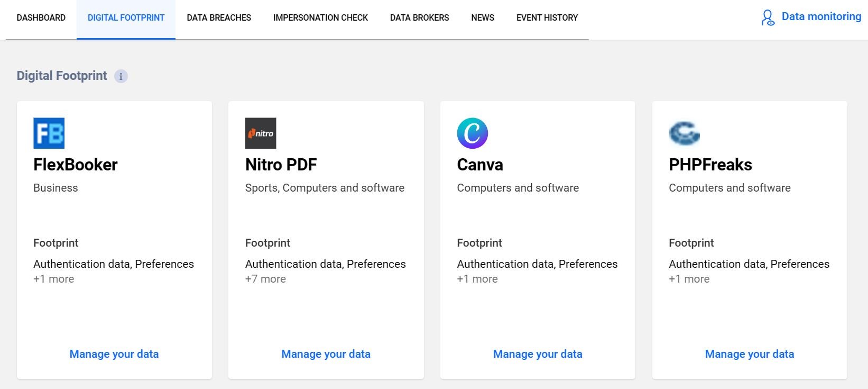The image size is (868, 389).
Task: Open the Impersonation Check tab
Action: (x=320, y=18)
